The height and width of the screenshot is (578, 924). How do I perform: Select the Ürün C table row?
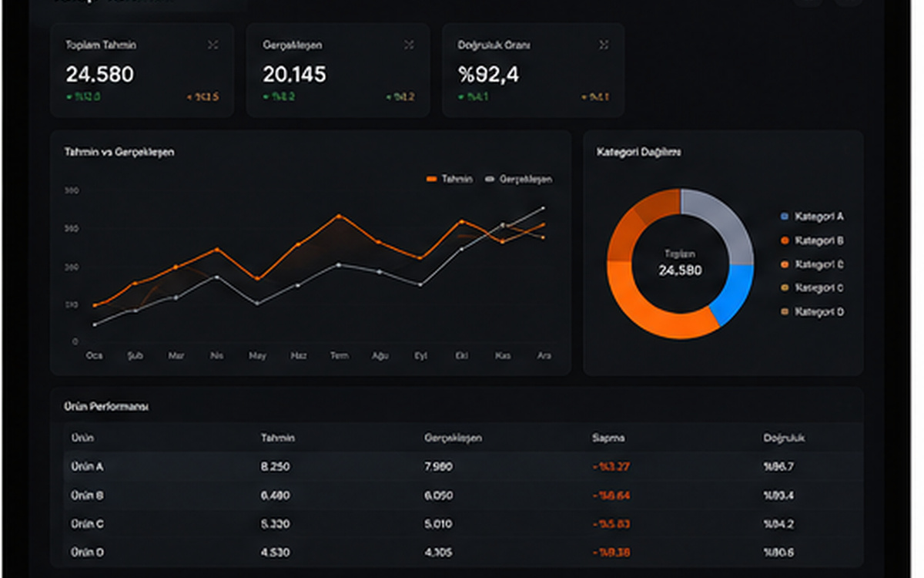463,524
